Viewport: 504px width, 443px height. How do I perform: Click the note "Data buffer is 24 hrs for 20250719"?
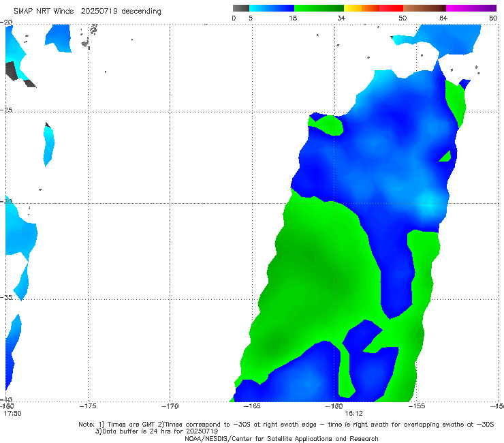pos(157,431)
